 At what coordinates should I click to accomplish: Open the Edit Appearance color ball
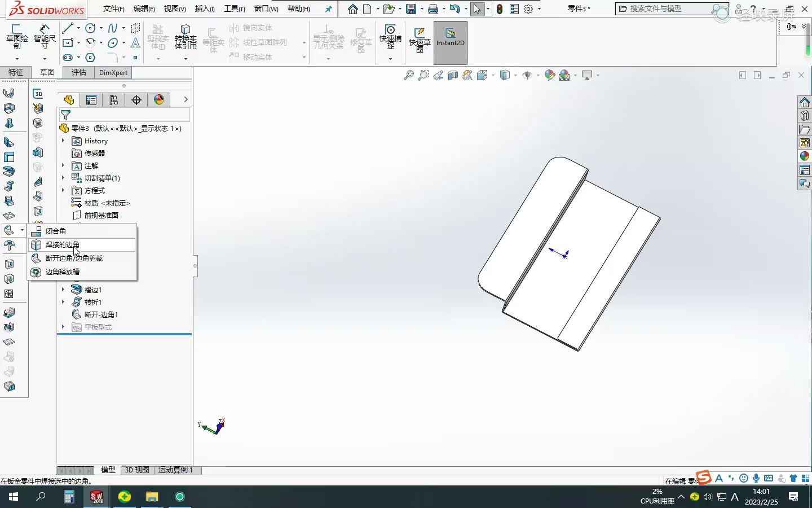click(549, 75)
